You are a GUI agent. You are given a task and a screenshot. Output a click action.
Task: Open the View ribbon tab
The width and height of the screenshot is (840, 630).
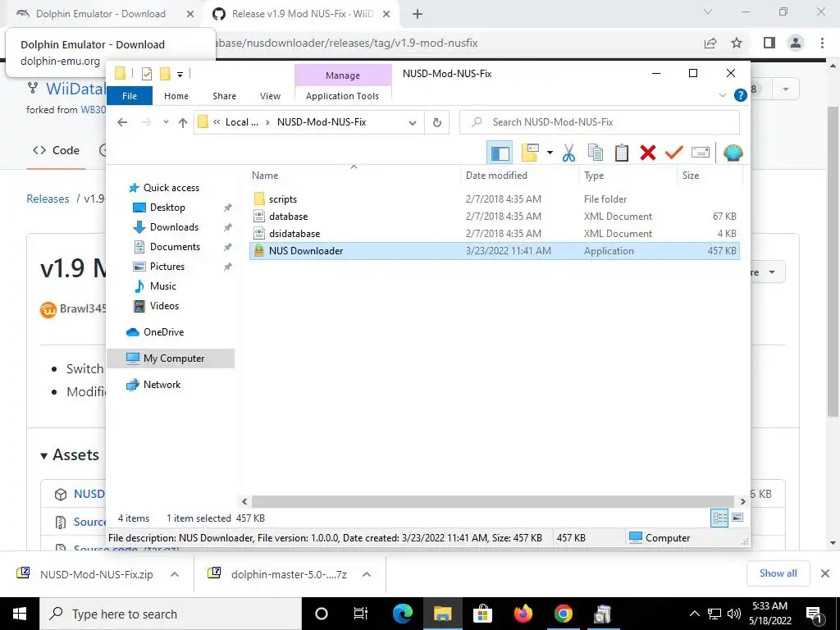click(270, 96)
